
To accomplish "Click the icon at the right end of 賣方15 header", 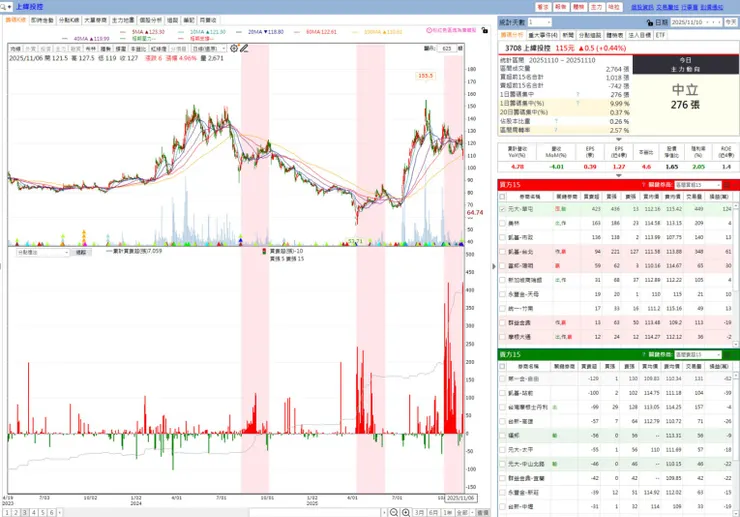I will (727, 354).
